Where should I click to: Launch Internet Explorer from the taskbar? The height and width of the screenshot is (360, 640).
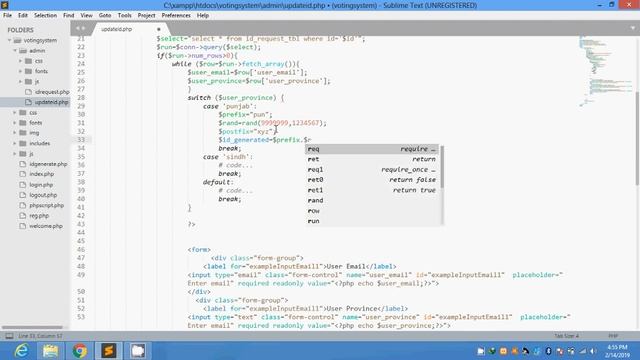(21, 351)
